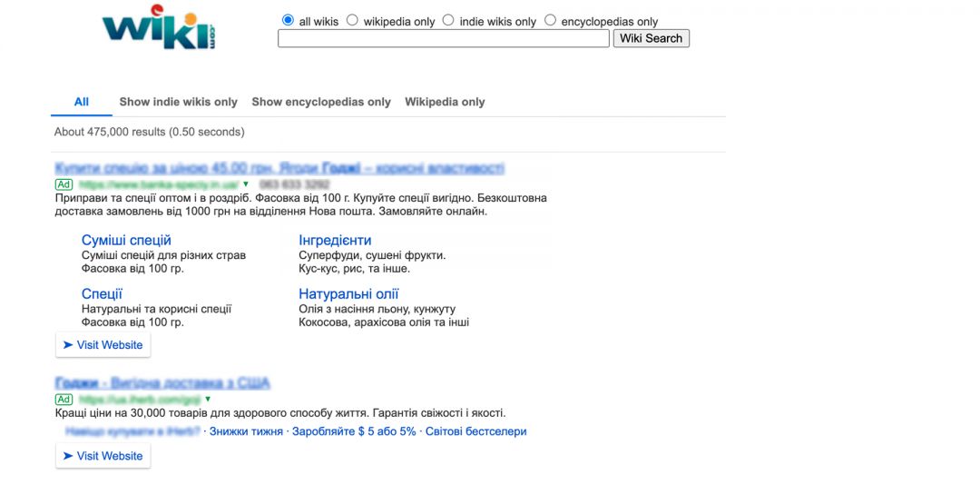Select the "all wikis" radio button
Screen dimensions: 980x485
click(289, 20)
